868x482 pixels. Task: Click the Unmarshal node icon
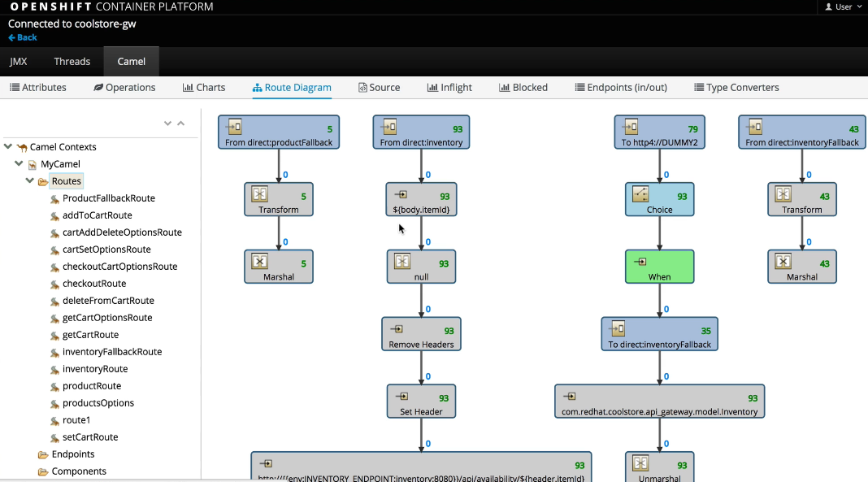pos(640,464)
